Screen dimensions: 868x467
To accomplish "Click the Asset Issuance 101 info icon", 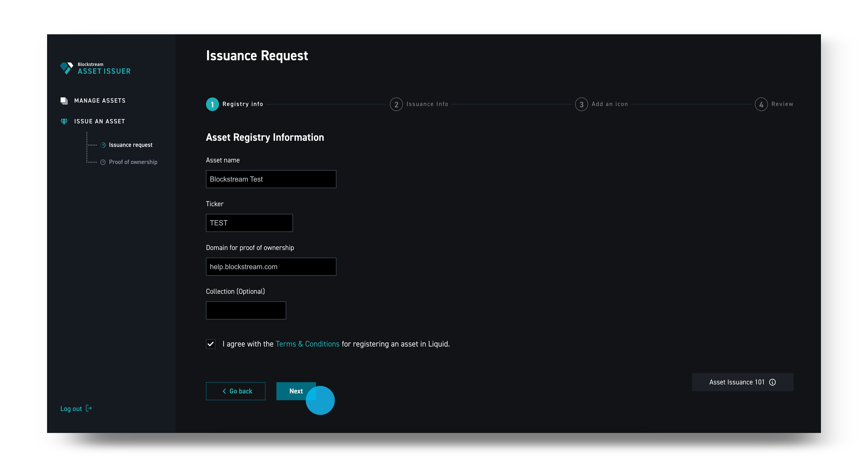I will pyautogui.click(x=772, y=382).
